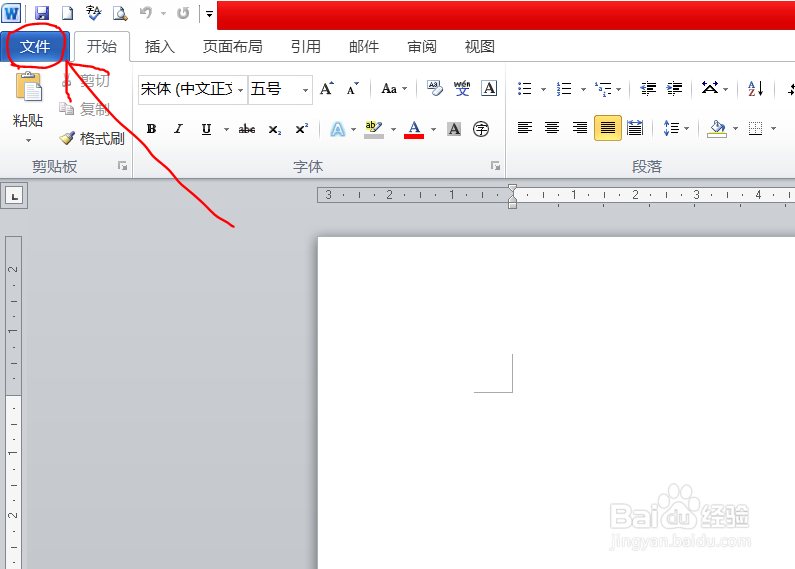The width and height of the screenshot is (795, 569).
Task: Click the Redo icon
Action: click(x=183, y=13)
